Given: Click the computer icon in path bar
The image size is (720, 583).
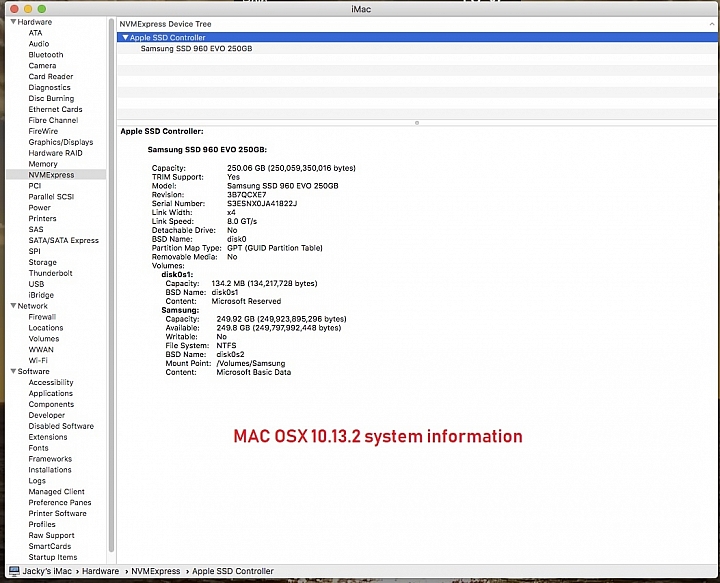Looking at the screenshot, I should [14, 571].
